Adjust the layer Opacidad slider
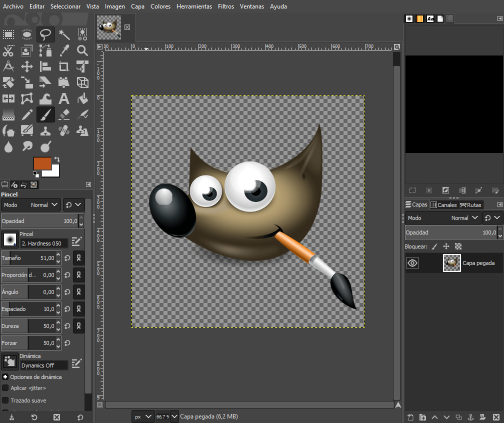Viewport: 504px width, 423px height. [451, 232]
